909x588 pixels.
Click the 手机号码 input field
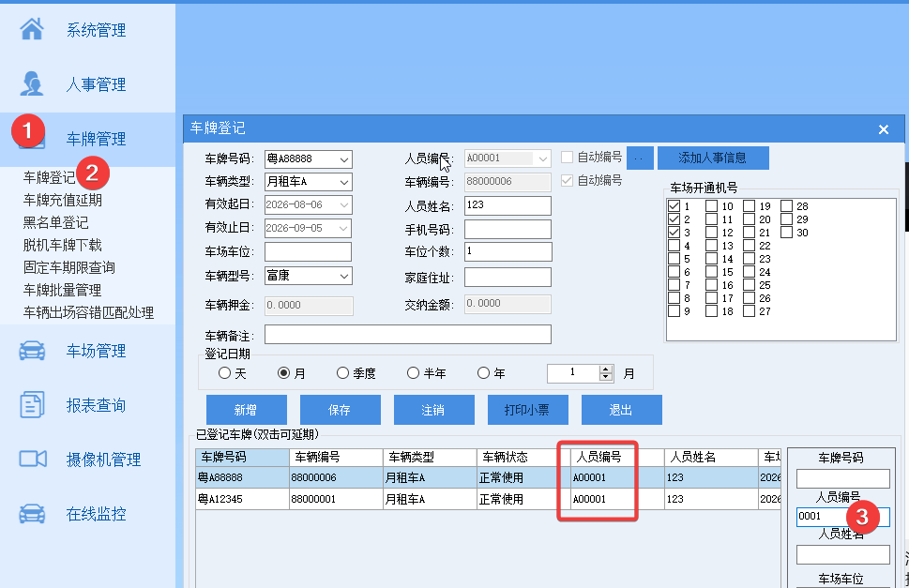508,230
